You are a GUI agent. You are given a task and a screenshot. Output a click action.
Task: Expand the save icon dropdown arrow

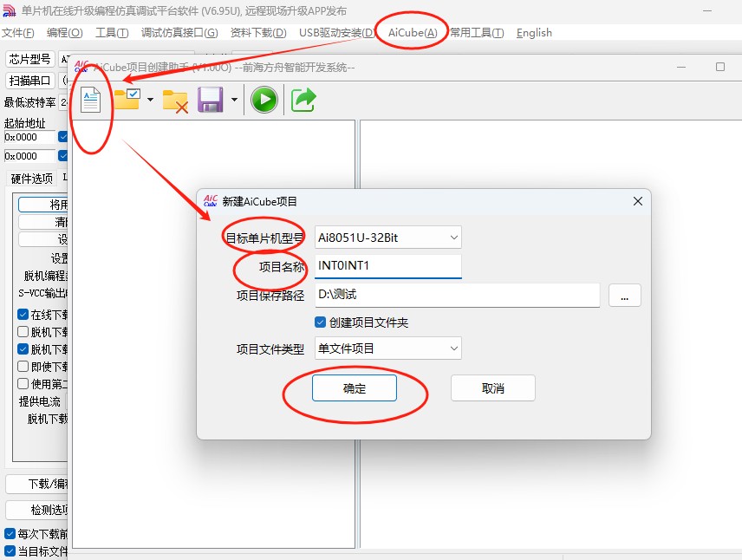click(x=234, y=100)
